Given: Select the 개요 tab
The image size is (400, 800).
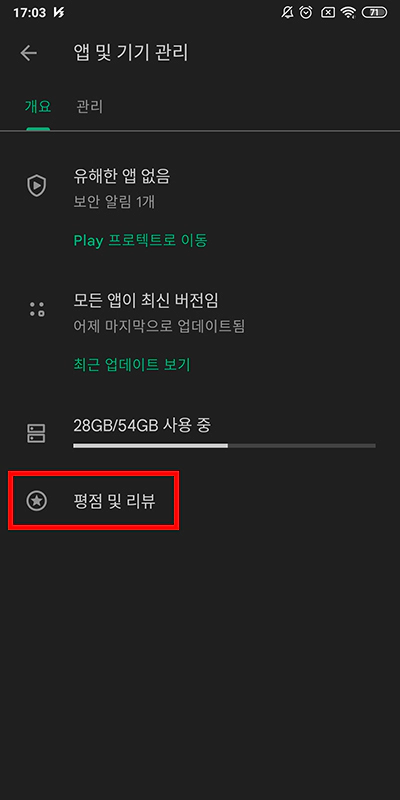Looking at the screenshot, I should 38,107.
